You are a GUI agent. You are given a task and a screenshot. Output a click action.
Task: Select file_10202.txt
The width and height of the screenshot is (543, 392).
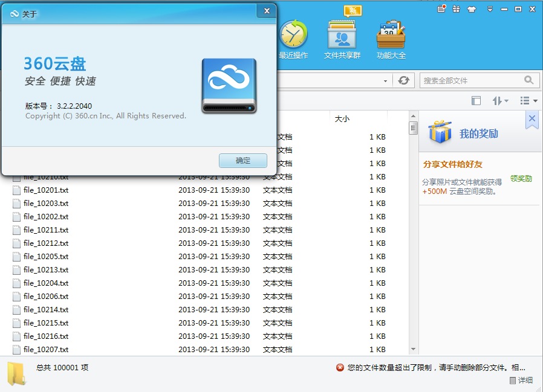pyautogui.click(x=46, y=217)
